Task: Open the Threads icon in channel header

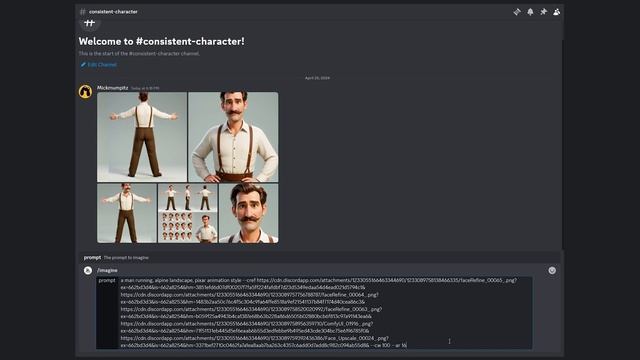Action: click(x=517, y=12)
